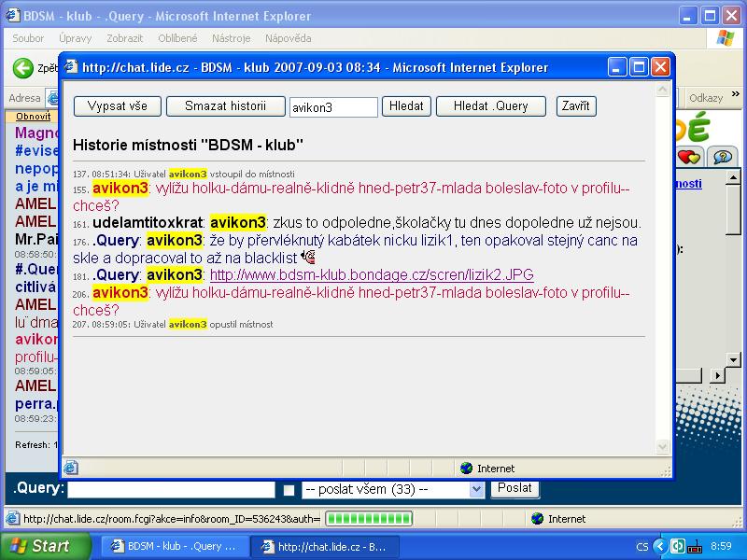The image size is (747, 560).
Task: Maximize the history popup window
Action: [x=639, y=67]
